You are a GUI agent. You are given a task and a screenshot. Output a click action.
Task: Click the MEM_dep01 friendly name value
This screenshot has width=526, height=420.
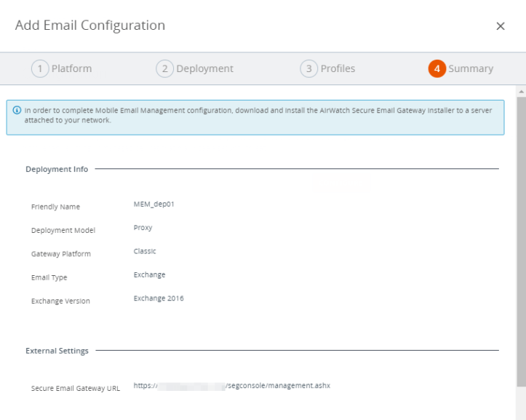(x=154, y=204)
